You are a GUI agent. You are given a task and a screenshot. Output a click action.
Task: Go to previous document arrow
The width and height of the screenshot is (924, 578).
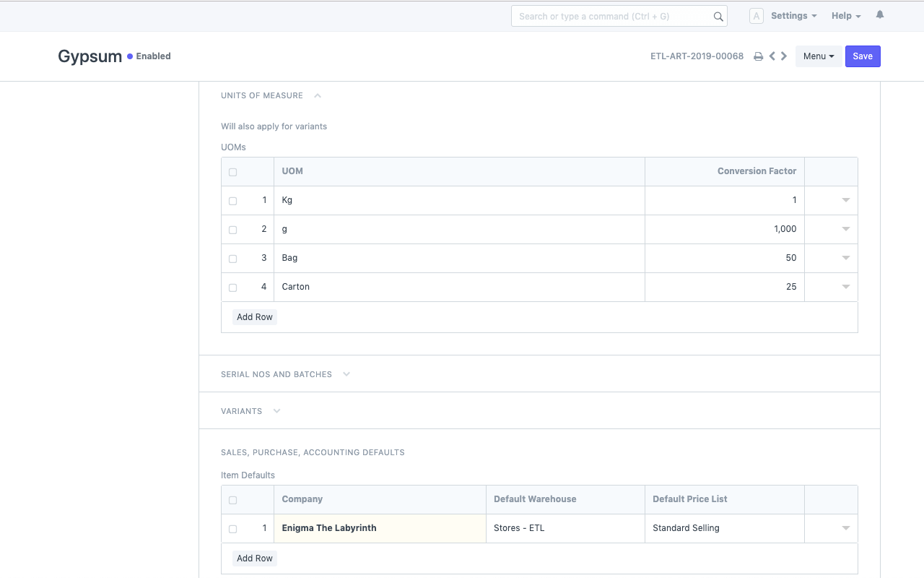[772, 56]
